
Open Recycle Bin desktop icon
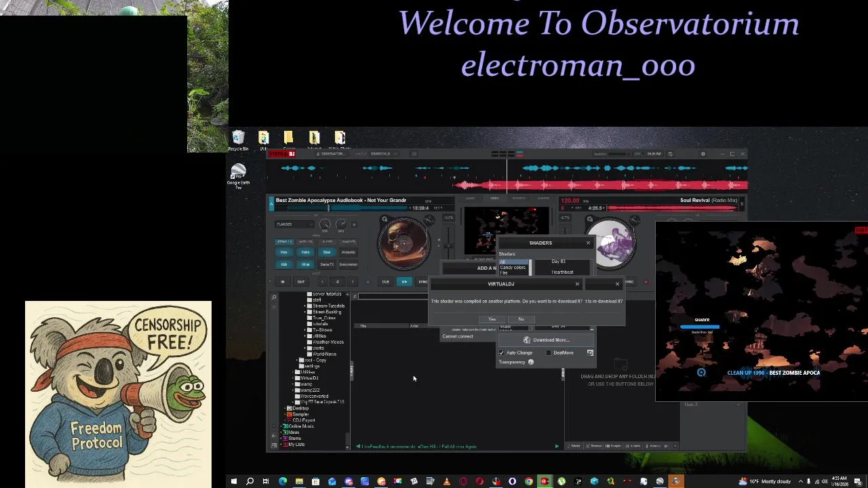[x=238, y=141]
